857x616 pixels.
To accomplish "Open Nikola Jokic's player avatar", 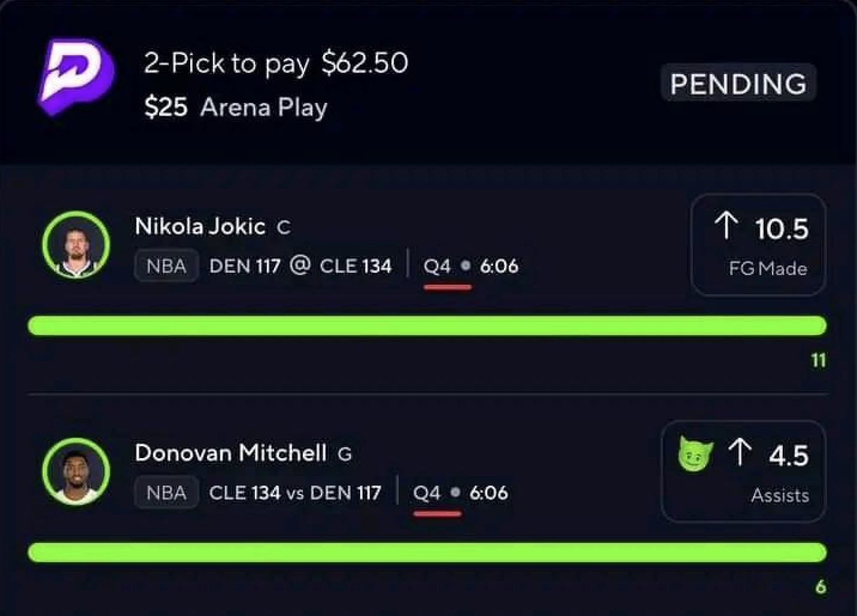I will point(76,245).
